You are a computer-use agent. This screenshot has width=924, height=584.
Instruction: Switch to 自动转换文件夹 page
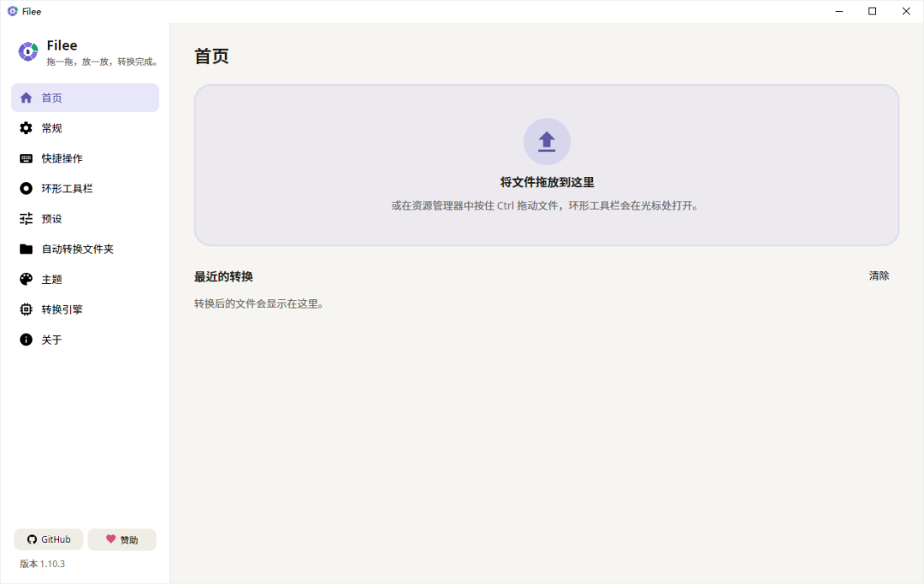pos(85,249)
